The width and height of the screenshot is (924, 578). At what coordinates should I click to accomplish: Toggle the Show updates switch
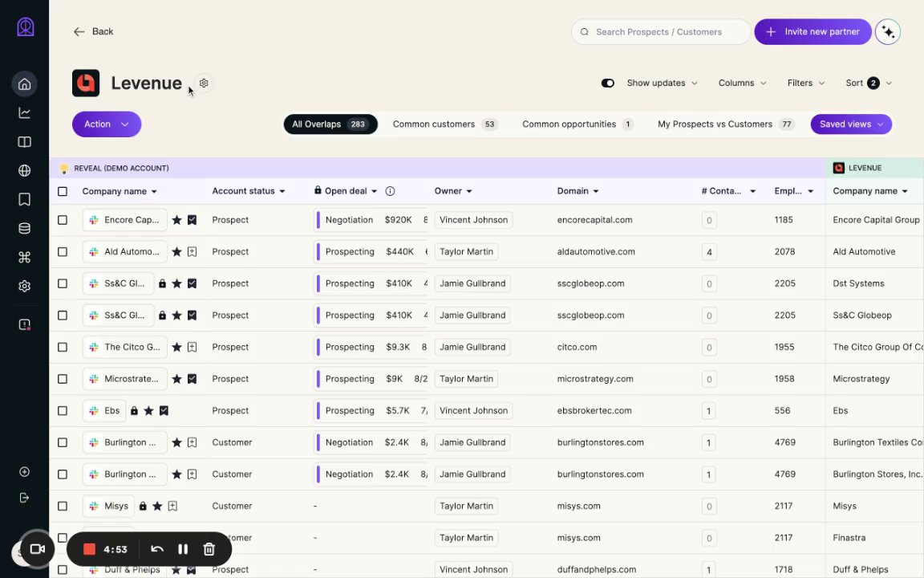coord(607,83)
